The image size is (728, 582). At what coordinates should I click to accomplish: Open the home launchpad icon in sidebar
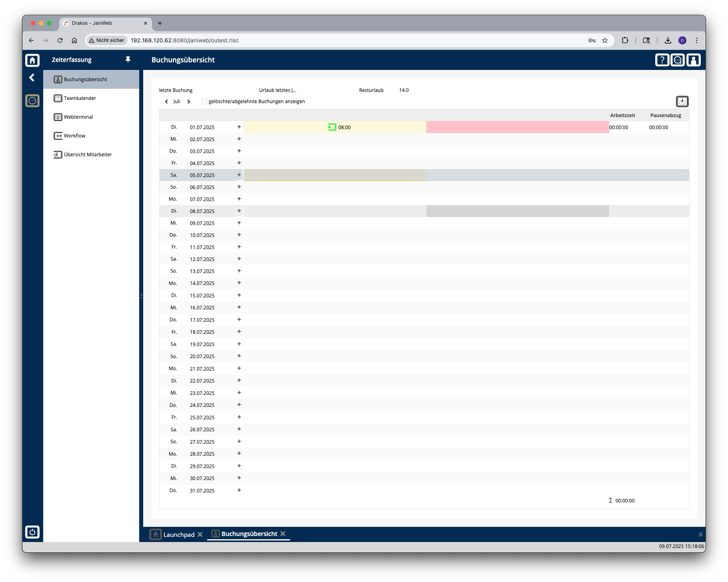tap(32, 60)
